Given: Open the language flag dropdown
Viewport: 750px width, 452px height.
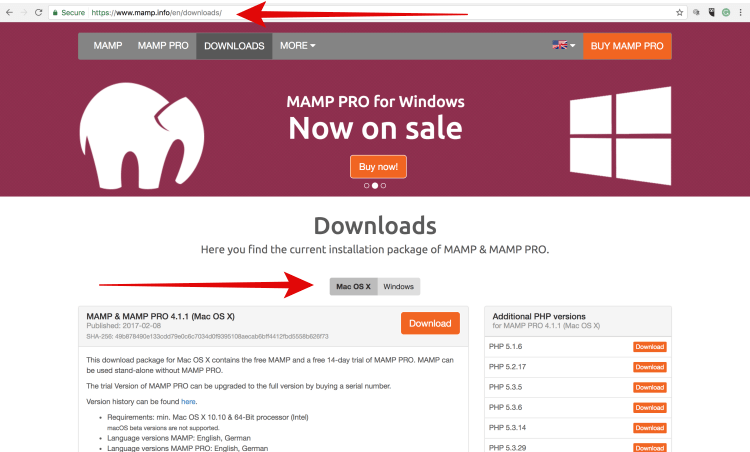Looking at the screenshot, I should (x=563, y=45).
